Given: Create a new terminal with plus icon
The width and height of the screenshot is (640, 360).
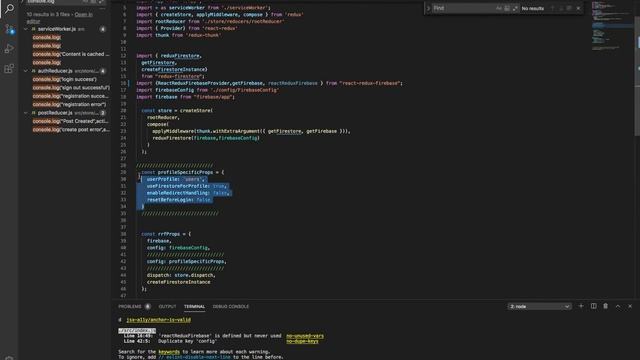Looking at the screenshot, I should (581, 306).
